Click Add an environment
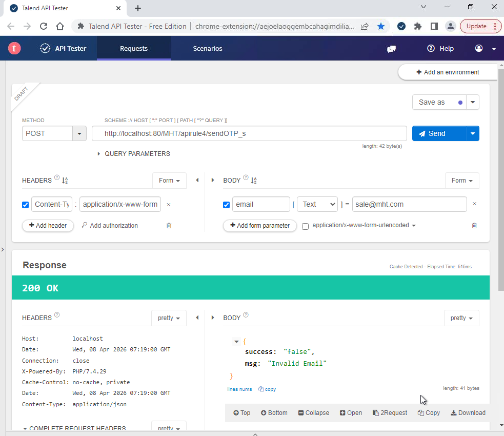The height and width of the screenshot is (436, 504). tap(448, 72)
